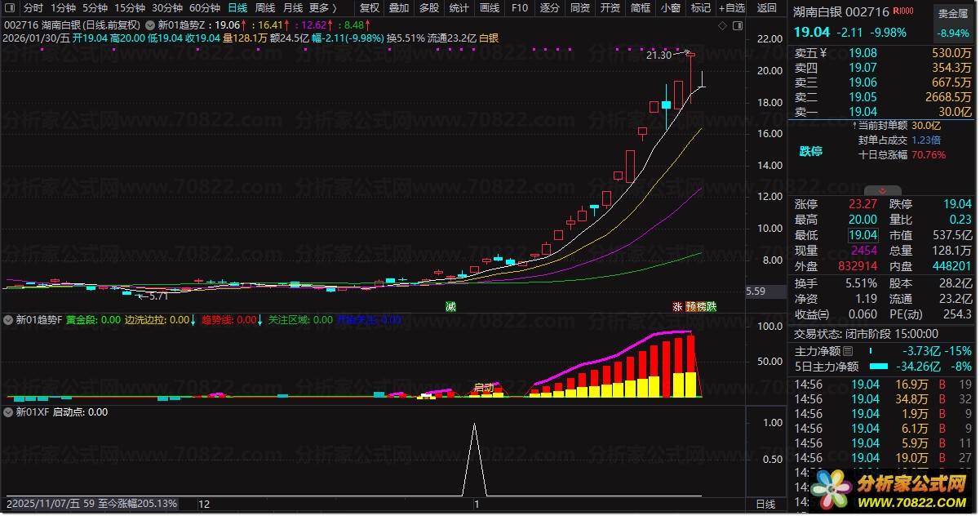Switch chart period to 60分钟
The height and width of the screenshot is (516, 980).
click(x=205, y=7)
